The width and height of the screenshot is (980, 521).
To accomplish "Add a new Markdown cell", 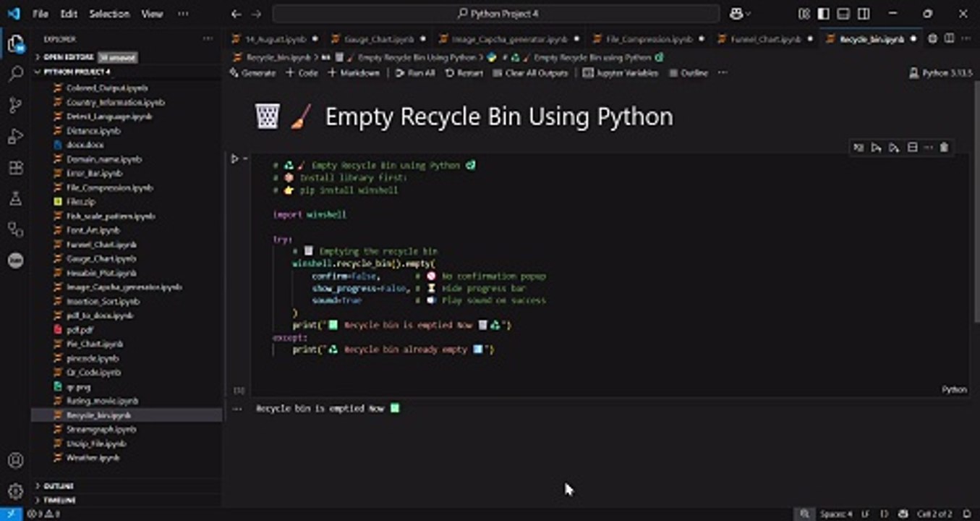I will click(x=354, y=73).
